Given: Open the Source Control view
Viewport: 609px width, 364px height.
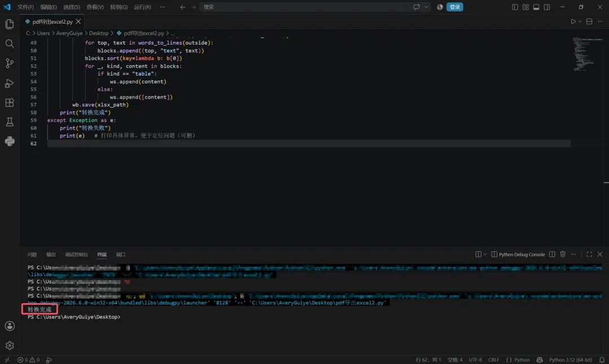Looking at the screenshot, I should click(x=10, y=63).
